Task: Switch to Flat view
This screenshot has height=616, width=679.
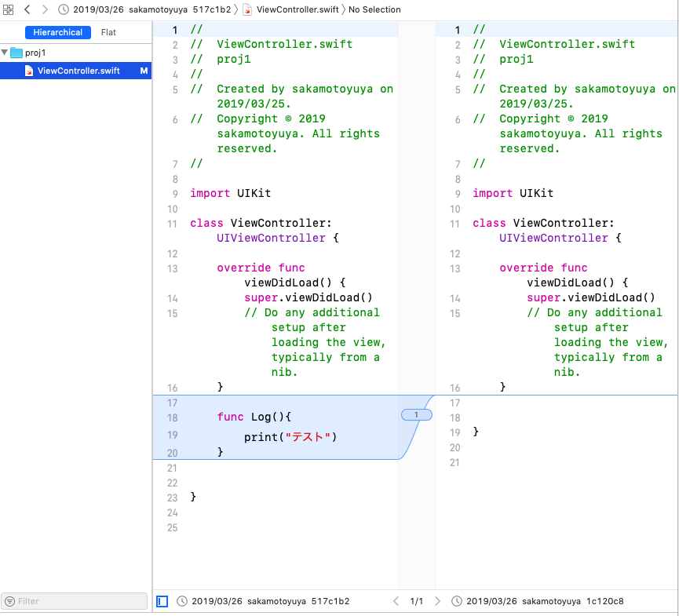Action: 108,32
